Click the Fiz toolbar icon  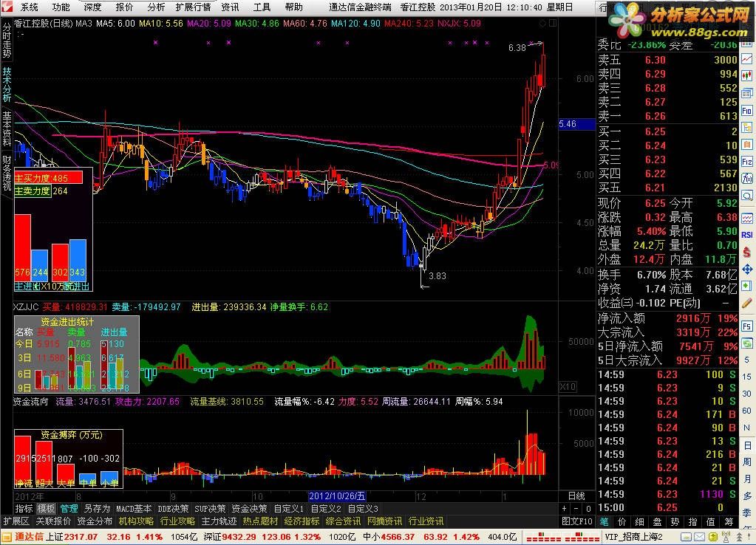(x=747, y=162)
